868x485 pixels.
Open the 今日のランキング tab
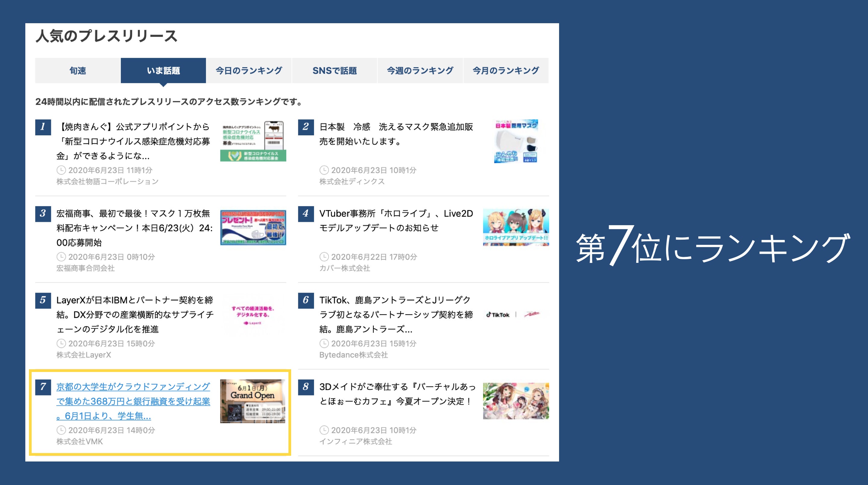pos(249,71)
